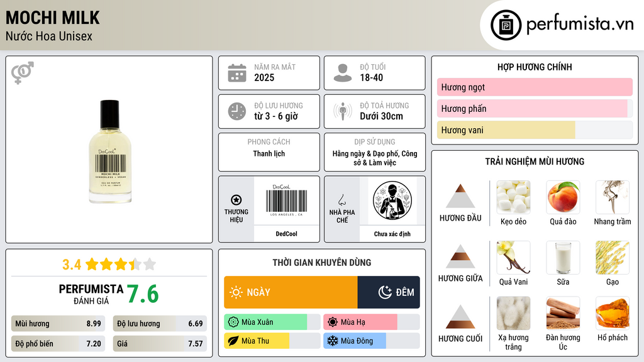Image resolution: width=644 pixels, height=362 pixels.
Task: Click the Hương đầu pyramid icon
Action: pos(460,196)
